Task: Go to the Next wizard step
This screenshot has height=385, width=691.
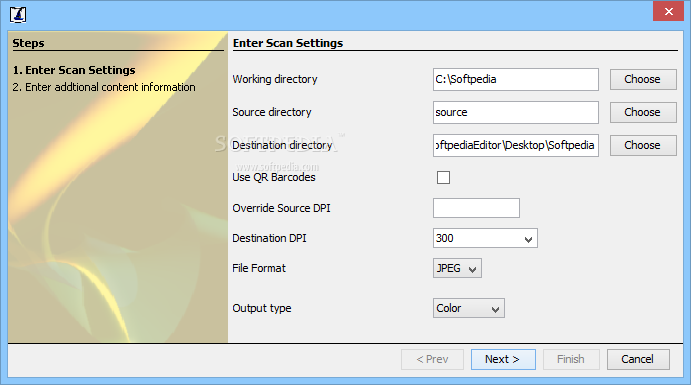Action: 503,359
